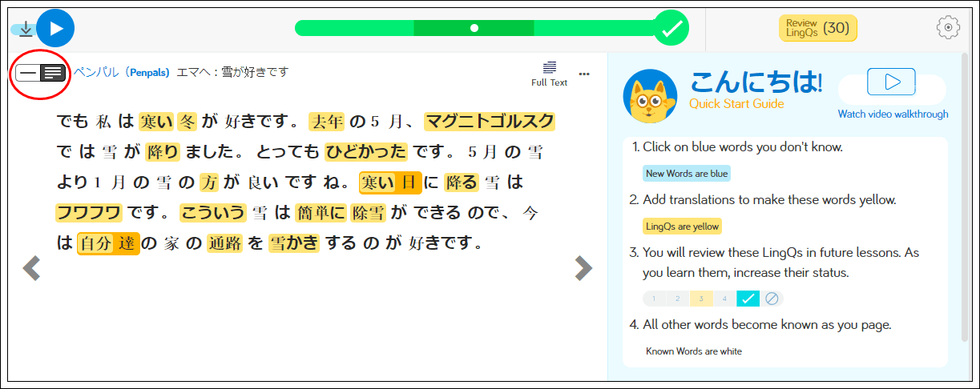Viewport: 980px width, 389px height.
Task: Click the green checkmark complete lesson button
Action: click(x=671, y=29)
